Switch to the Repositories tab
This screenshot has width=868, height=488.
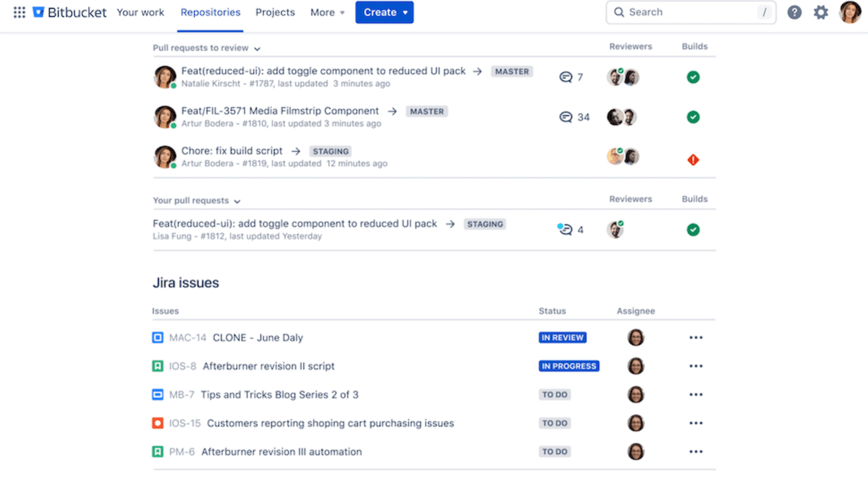pyautogui.click(x=210, y=12)
